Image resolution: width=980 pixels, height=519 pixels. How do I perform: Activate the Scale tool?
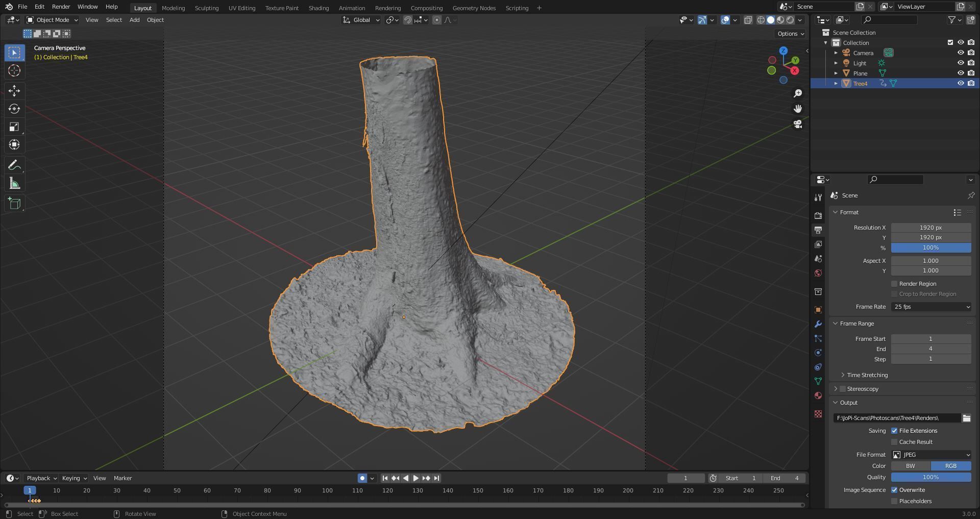point(14,127)
